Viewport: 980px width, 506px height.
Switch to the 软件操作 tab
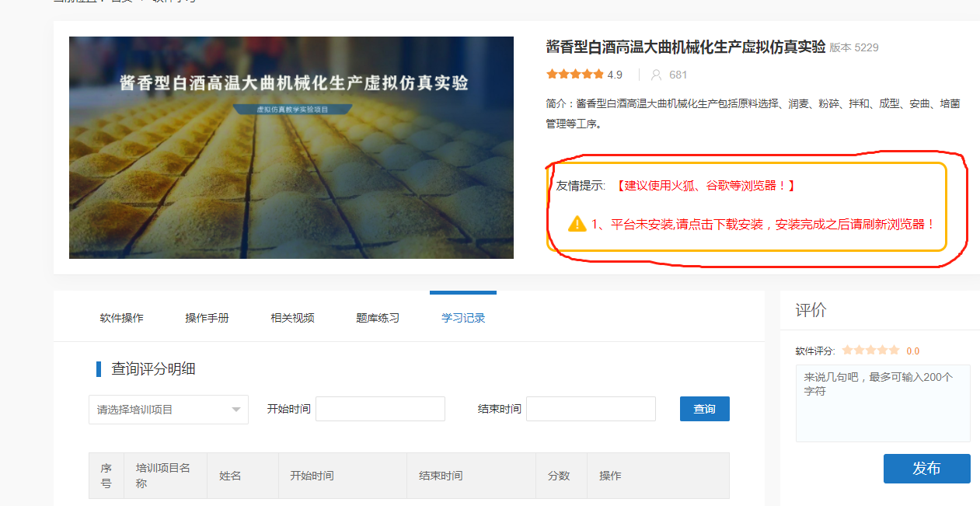pyautogui.click(x=121, y=318)
